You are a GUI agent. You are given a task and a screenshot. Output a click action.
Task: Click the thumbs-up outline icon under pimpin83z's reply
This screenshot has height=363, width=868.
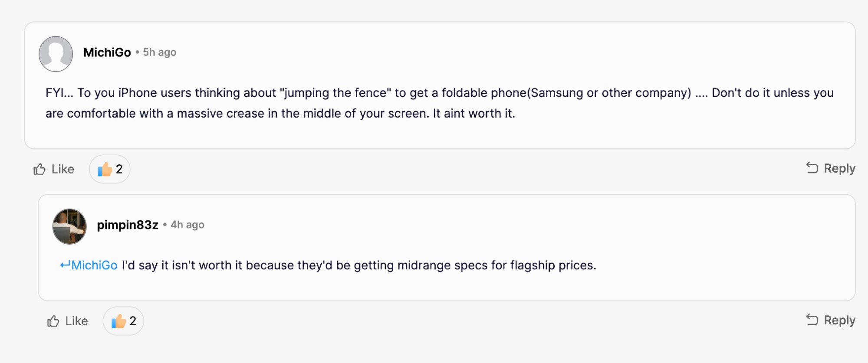53,321
